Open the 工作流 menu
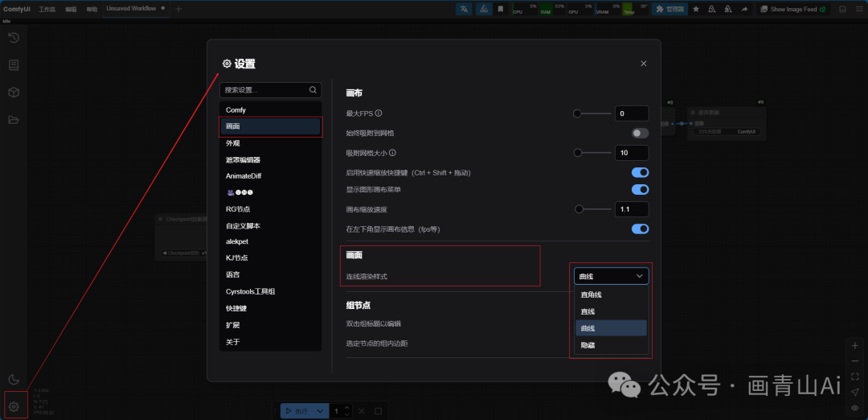 tap(47, 10)
